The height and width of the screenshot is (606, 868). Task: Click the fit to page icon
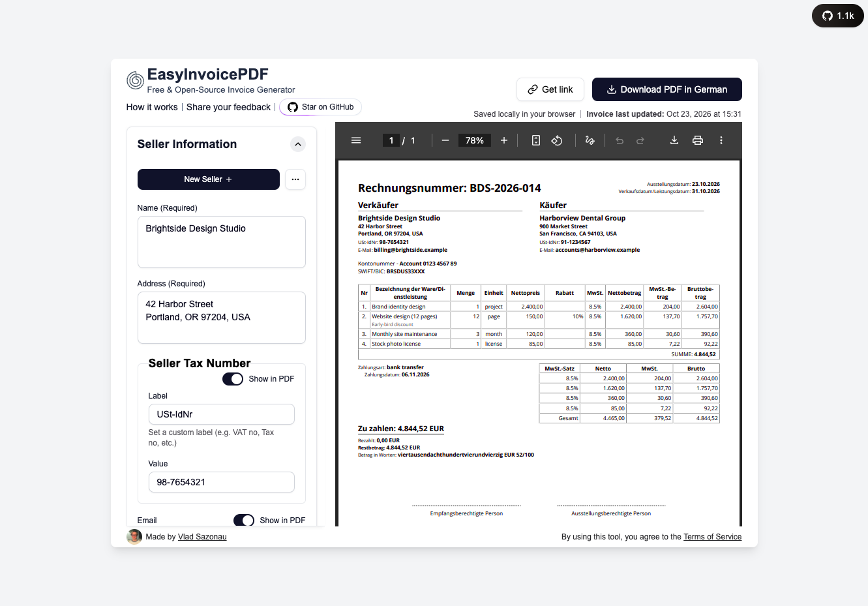pos(536,140)
